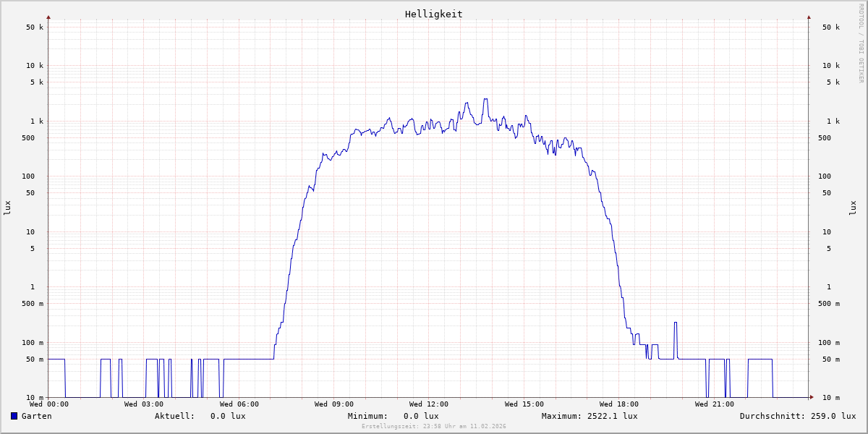Click the red arrow atop the left axis

pos(48,17)
